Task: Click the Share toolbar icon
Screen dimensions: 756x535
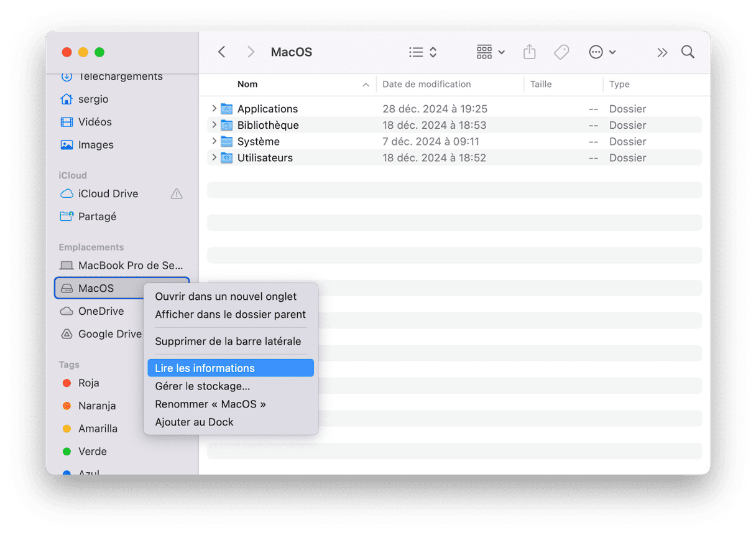Action: click(x=529, y=52)
